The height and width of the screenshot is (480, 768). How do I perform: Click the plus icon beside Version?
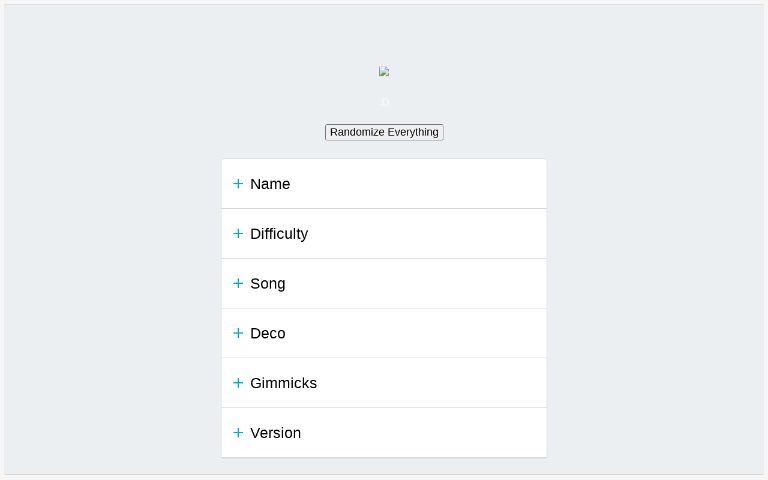click(238, 433)
